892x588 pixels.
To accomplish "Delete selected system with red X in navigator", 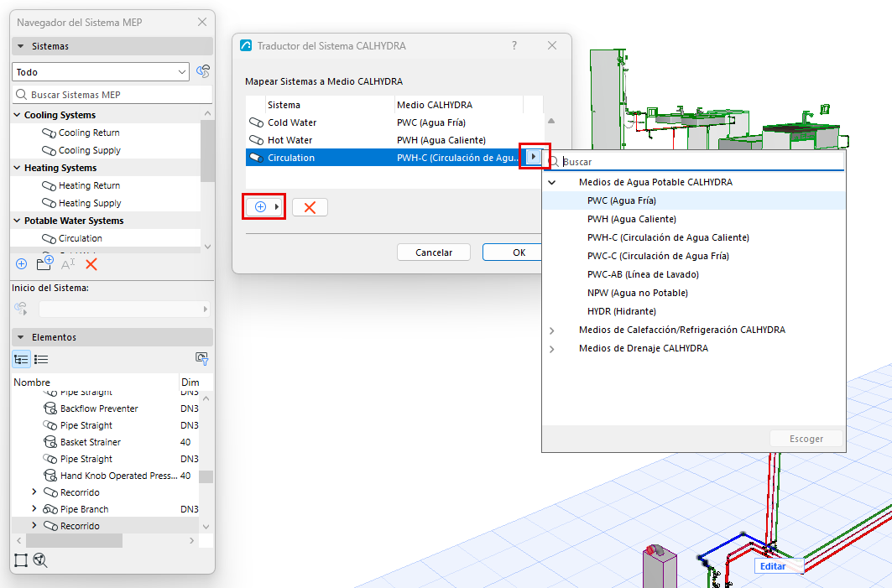I will pyautogui.click(x=91, y=264).
